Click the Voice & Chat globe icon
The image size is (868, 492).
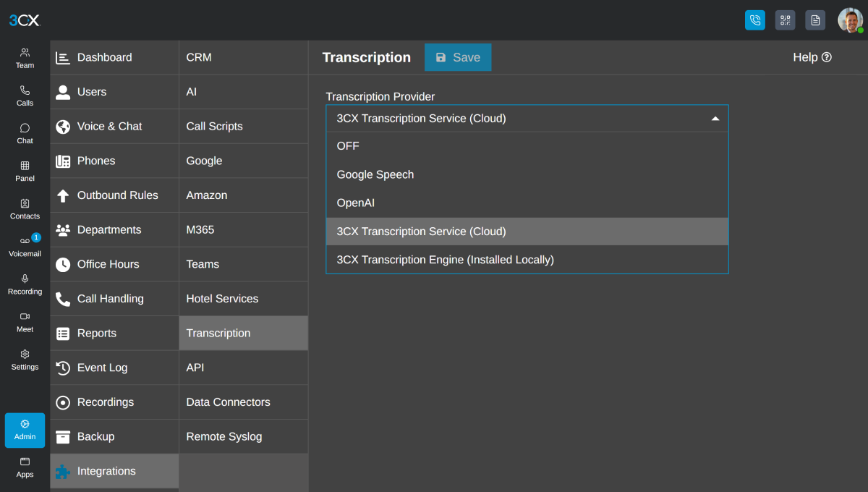click(63, 127)
